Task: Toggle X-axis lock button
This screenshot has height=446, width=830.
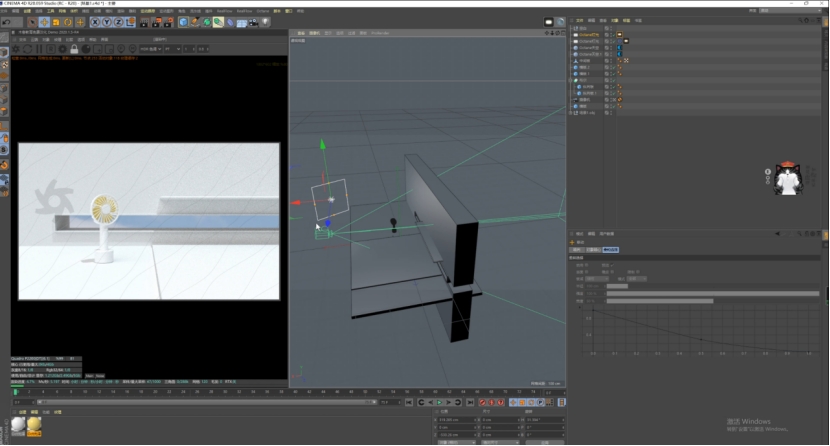Action: (94, 22)
